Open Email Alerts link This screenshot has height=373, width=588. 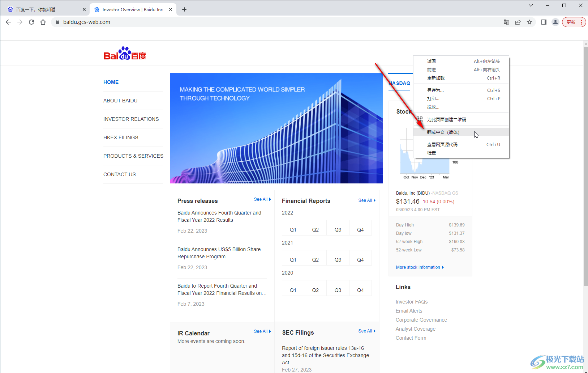tap(409, 311)
